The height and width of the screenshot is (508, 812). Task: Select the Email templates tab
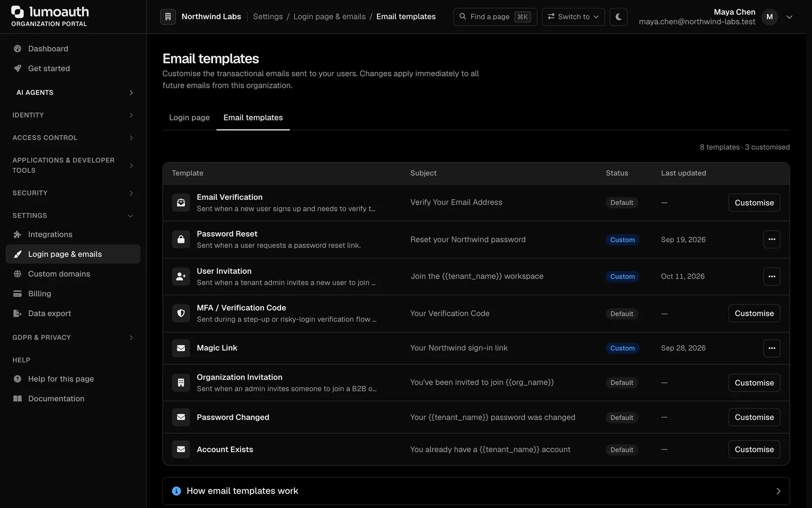pos(253,117)
